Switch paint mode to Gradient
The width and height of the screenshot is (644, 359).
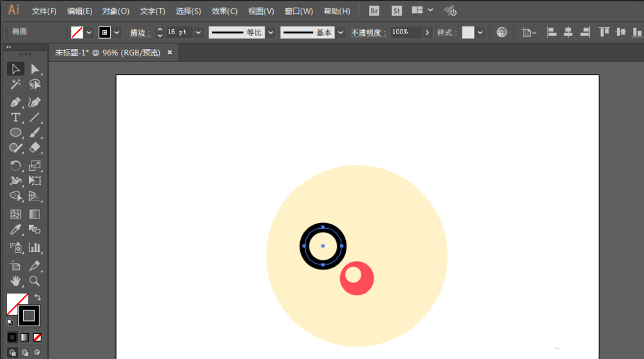(x=24, y=337)
